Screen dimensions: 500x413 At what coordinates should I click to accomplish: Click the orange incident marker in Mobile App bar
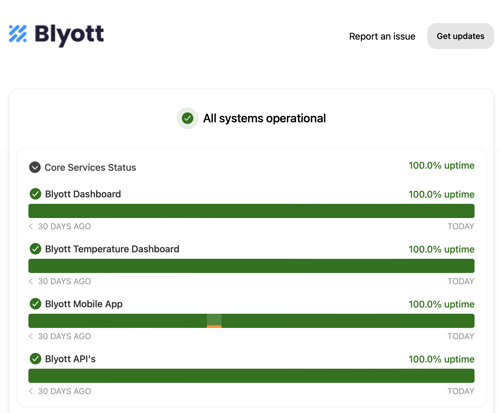click(214, 326)
